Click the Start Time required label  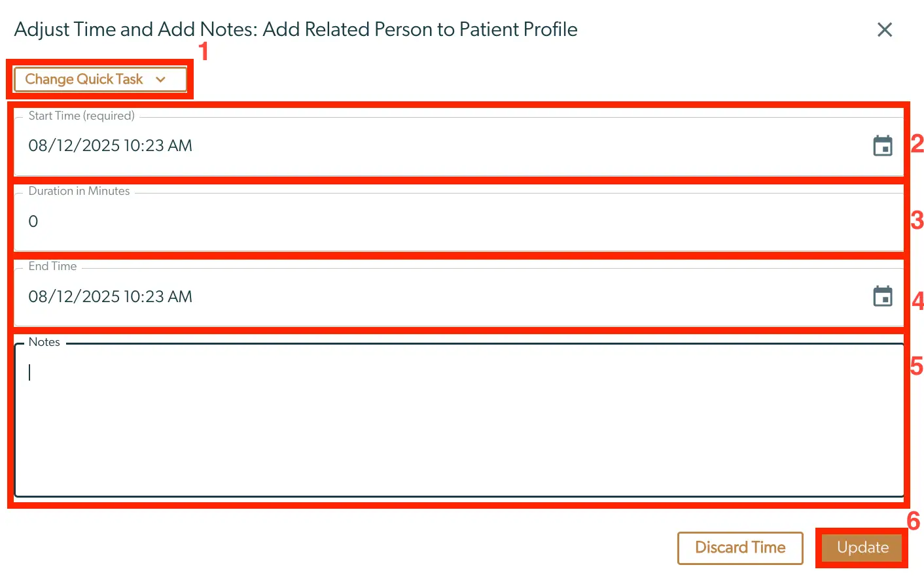[x=81, y=116]
